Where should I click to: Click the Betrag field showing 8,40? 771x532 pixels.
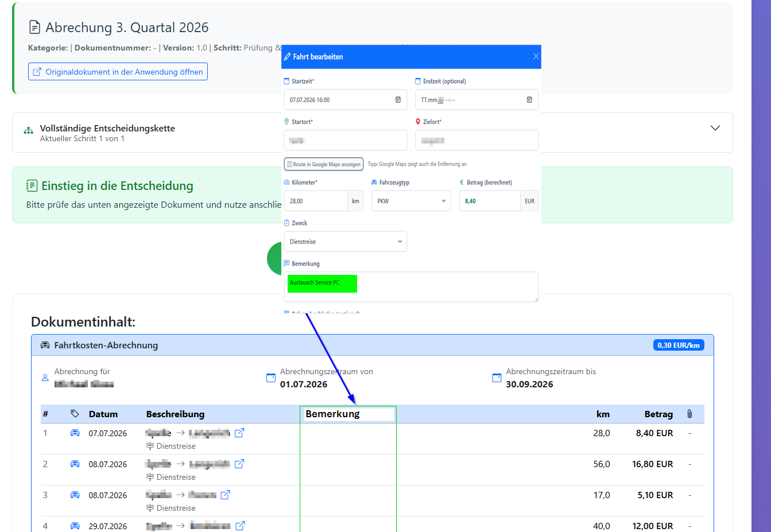pyautogui.click(x=490, y=201)
